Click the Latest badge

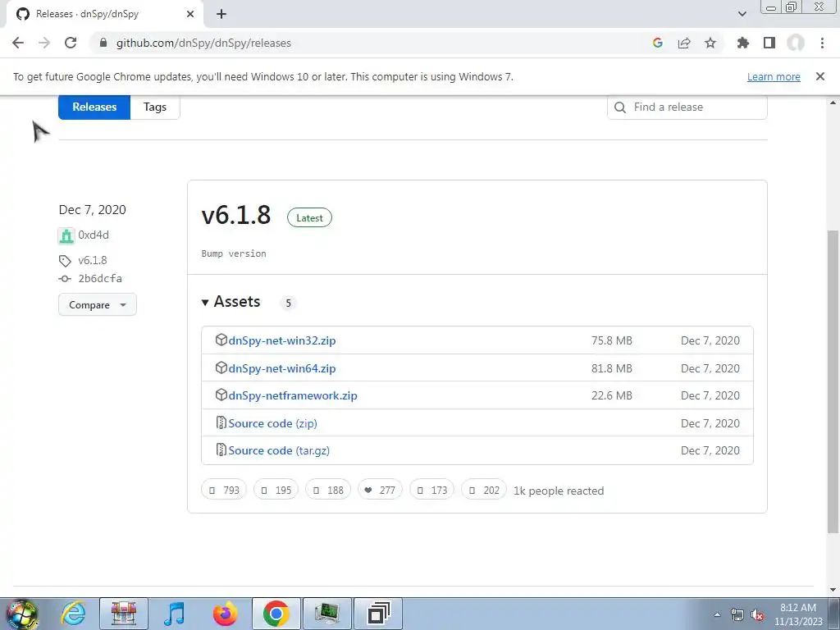(309, 217)
